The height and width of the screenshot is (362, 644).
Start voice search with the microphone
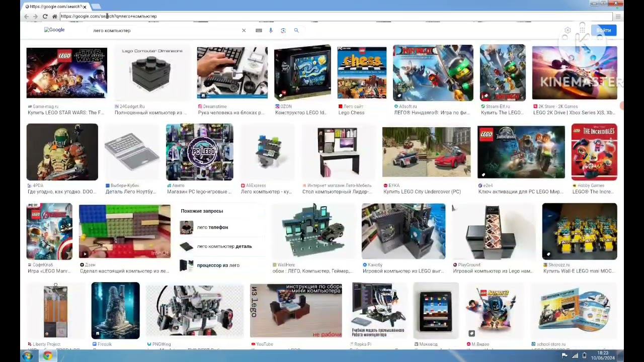point(271,31)
